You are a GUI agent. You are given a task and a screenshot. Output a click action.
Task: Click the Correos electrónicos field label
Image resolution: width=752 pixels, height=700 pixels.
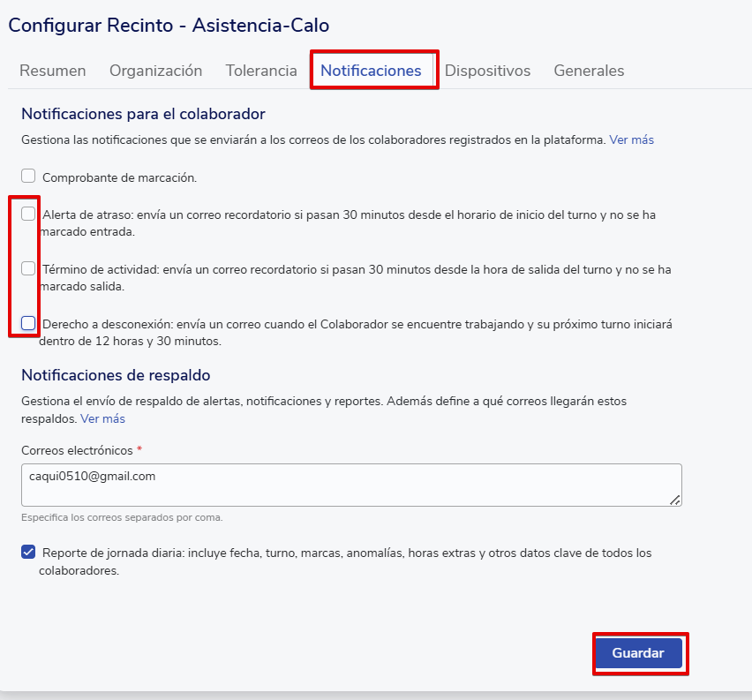tap(77, 450)
